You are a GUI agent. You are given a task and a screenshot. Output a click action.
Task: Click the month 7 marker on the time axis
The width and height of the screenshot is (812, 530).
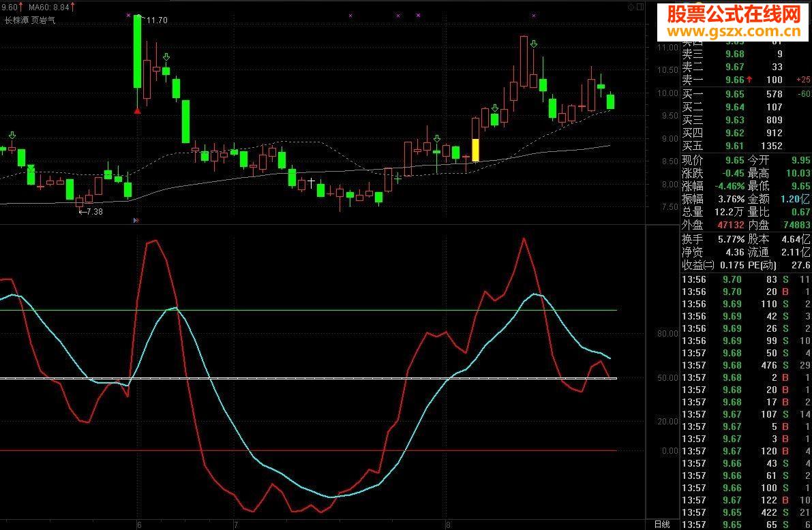[x=236, y=525]
